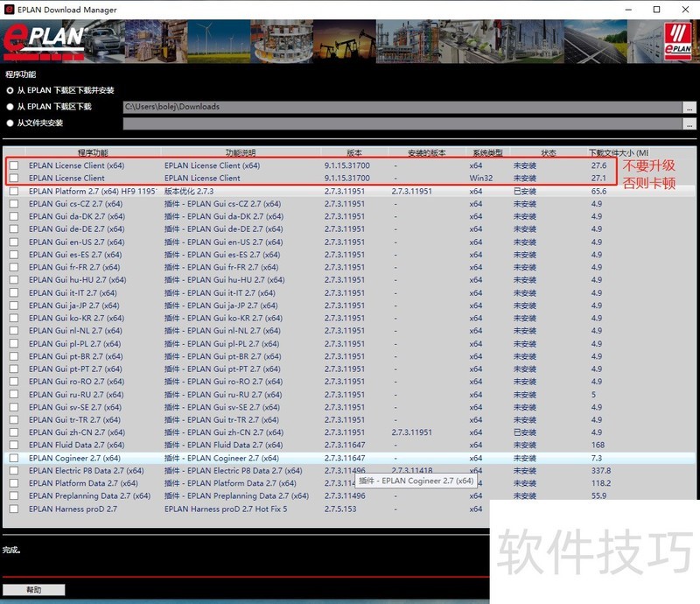Toggle the EPLAN Gui ro-RO 2.7 checkbox
This screenshot has height=604, width=700.
pyautogui.click(x=14, y=382)
